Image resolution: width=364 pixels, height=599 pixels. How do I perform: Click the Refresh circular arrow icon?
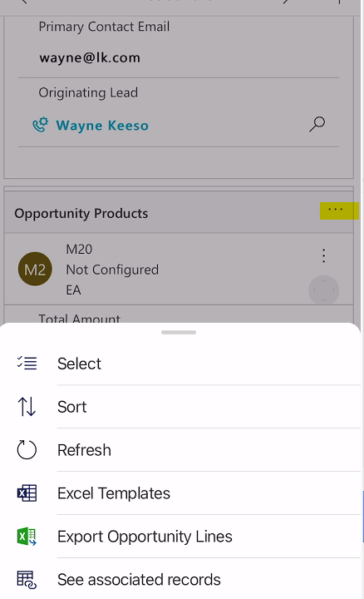27,449
